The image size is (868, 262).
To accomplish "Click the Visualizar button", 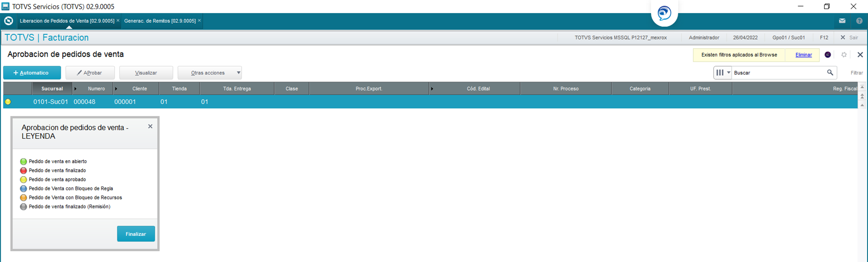I will [x=146, y=73].
